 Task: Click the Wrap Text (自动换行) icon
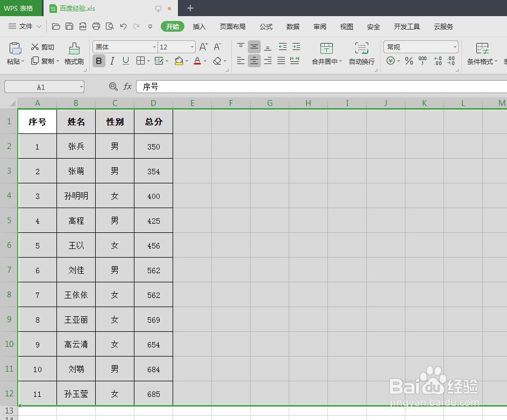361,54
